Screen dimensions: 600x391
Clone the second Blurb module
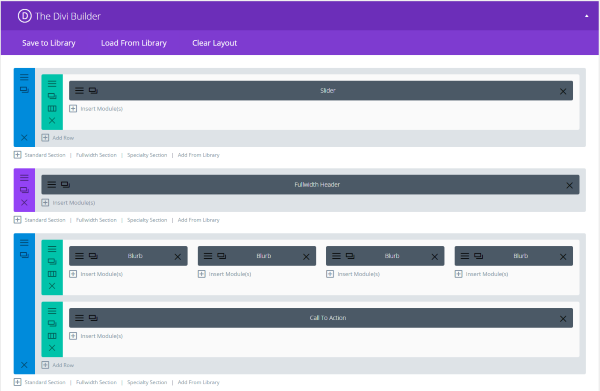pyautogui.click(x=222, y=256)
